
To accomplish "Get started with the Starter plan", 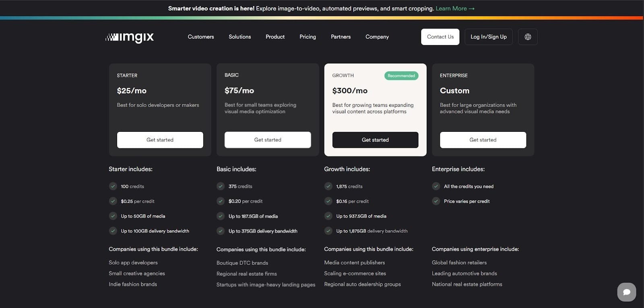I will [x=160, y=140].
